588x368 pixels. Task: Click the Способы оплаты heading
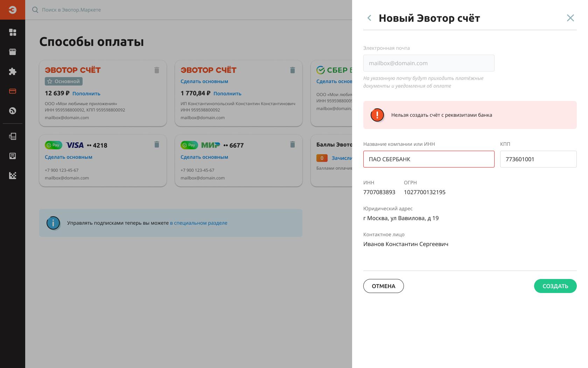tap(92, 42)
